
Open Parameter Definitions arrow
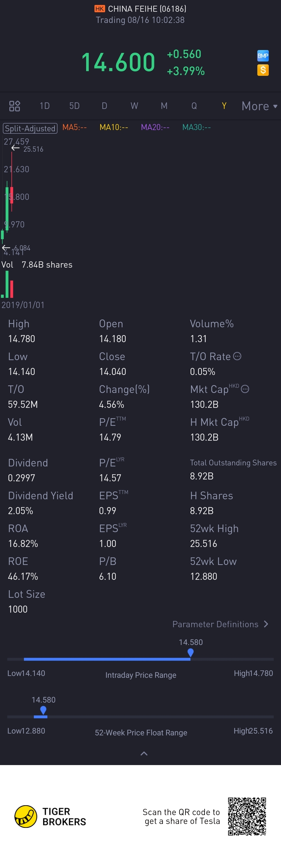[266, 624]
